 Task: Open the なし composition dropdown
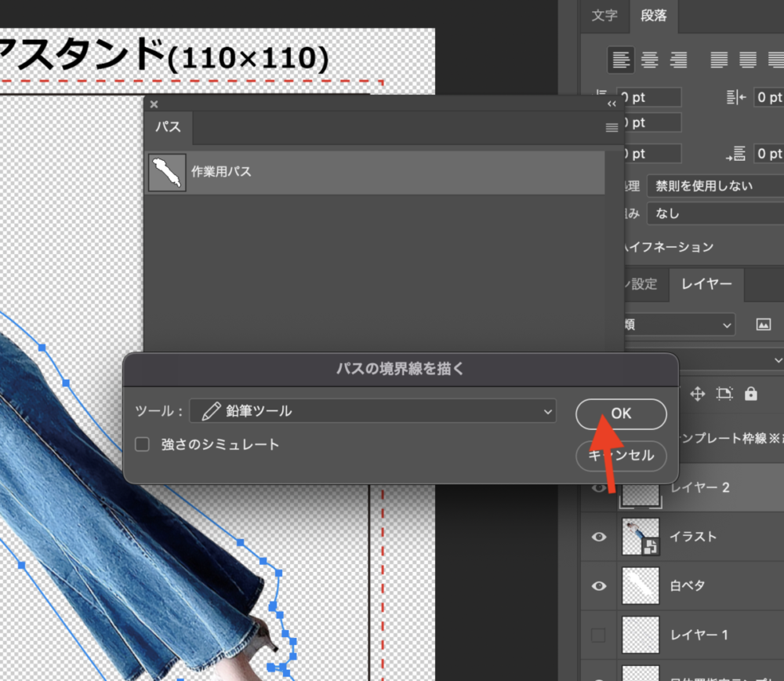715,213
